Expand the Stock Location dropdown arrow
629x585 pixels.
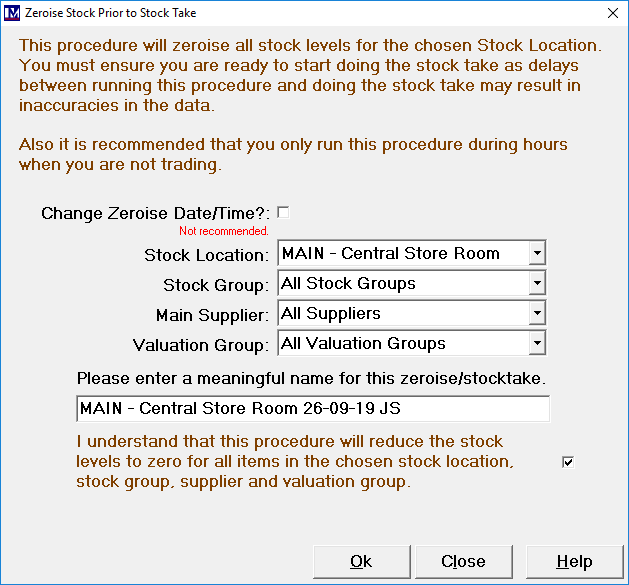[537, 254]
